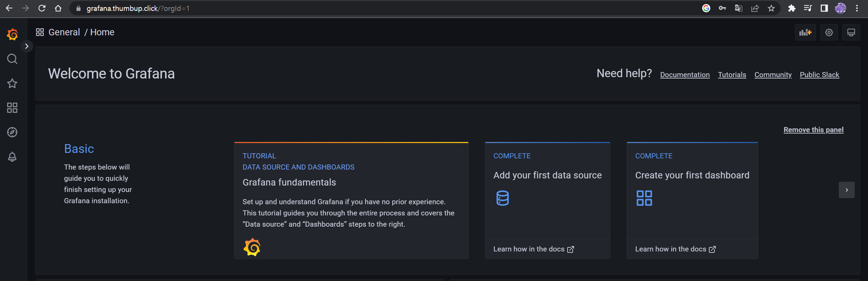The height and width of the screenshot is (281, 868).
Task: Open dashboard settings gear
Action: [x=829, y=32]
